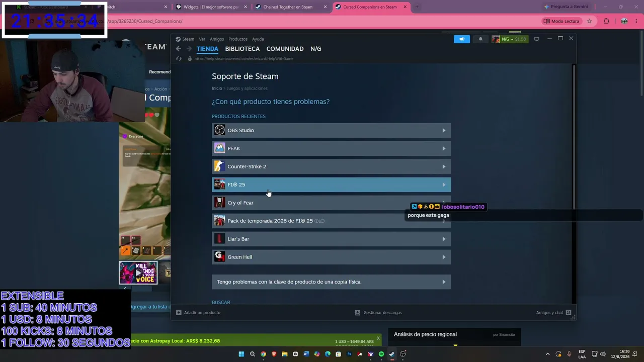Screen dimensions: 644x362
Task: Expand the PEAK row arrow
Action: [444, 148]
